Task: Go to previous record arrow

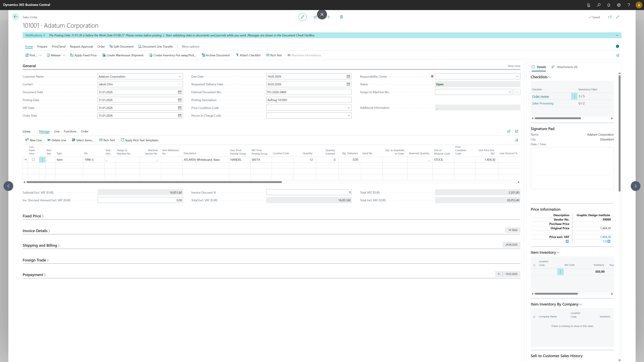Action: (x=8, y=186)
